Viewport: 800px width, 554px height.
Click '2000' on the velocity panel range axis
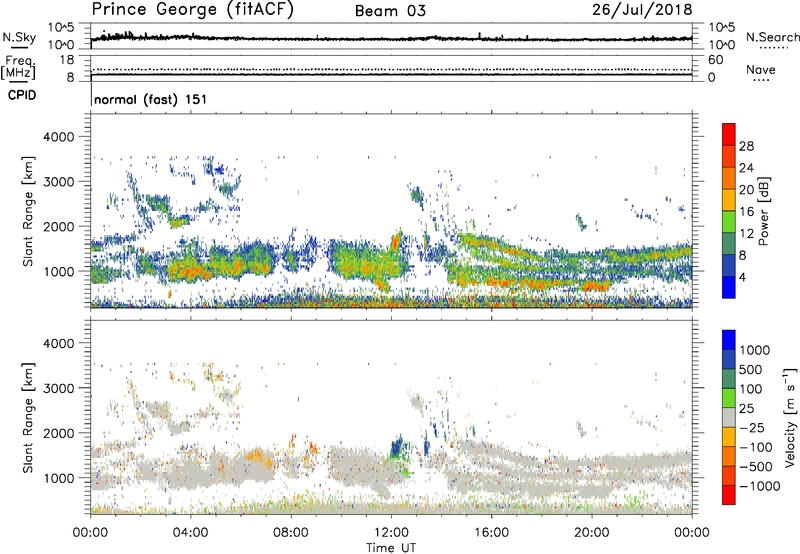tap(58, 433)
